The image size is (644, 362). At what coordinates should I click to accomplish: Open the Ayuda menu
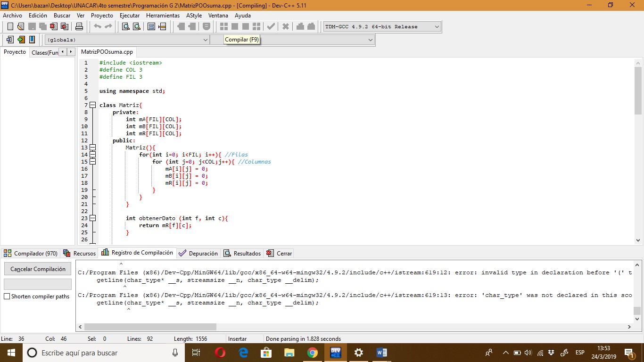pyautogui.click(x=243, y=16)
